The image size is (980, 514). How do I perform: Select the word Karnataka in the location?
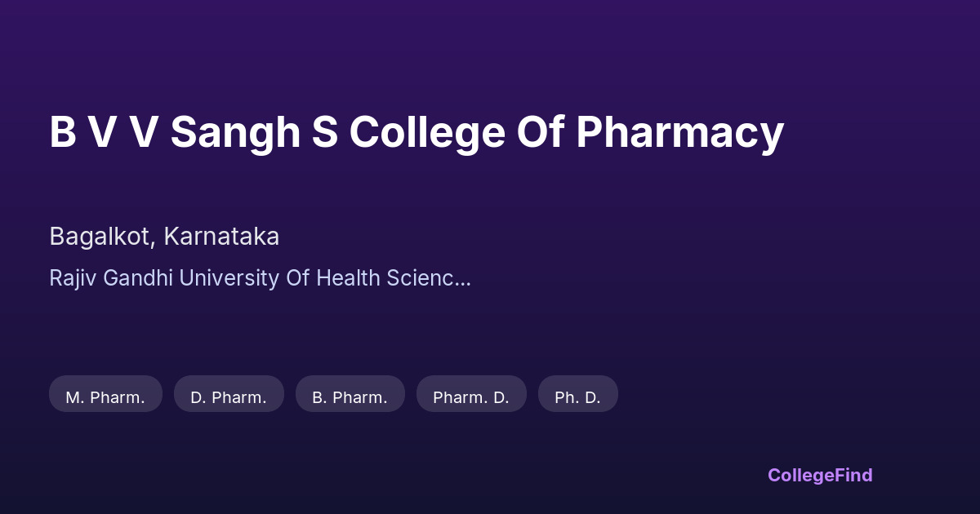tap(221, 237)
